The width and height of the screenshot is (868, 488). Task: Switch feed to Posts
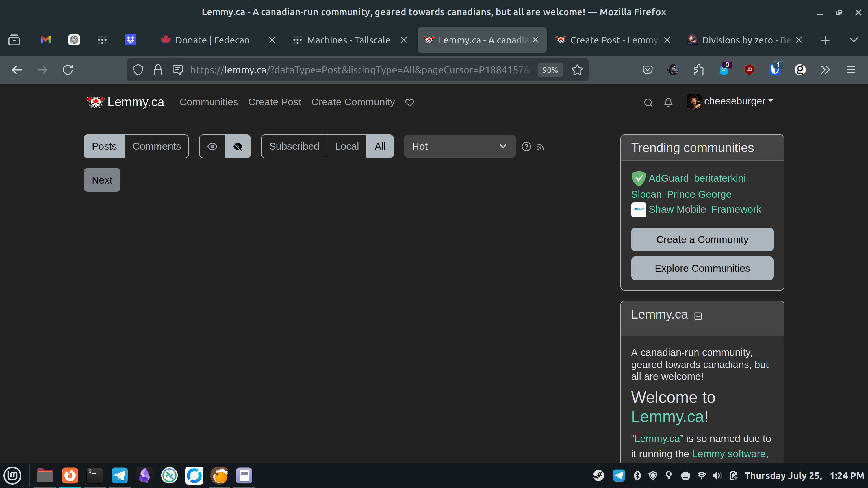(104, 147)
